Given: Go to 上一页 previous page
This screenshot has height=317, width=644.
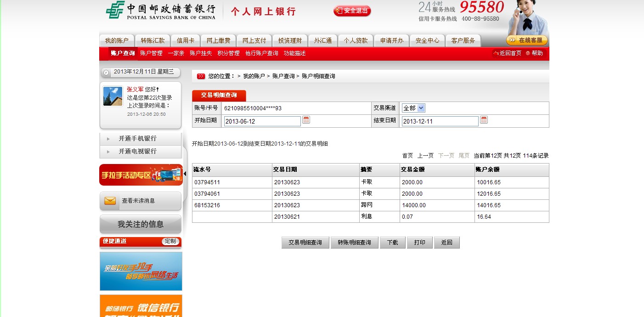Looking at the screenshot, I should pyautogui.click(x=425, y=156).
